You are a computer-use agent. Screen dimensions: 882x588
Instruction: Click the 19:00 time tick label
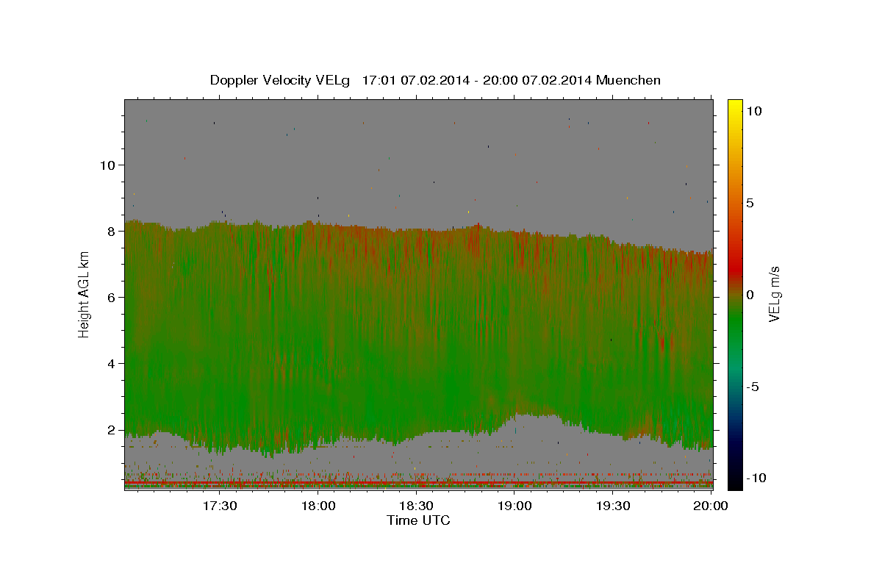(x=515, y=506)
